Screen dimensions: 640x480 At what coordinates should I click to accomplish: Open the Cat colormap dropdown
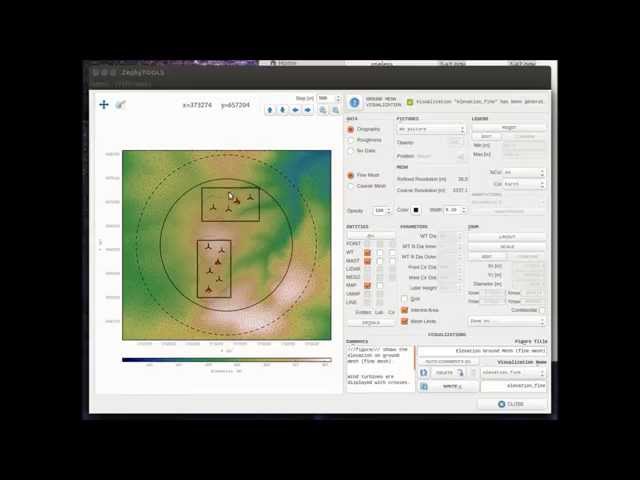(524, 184)
